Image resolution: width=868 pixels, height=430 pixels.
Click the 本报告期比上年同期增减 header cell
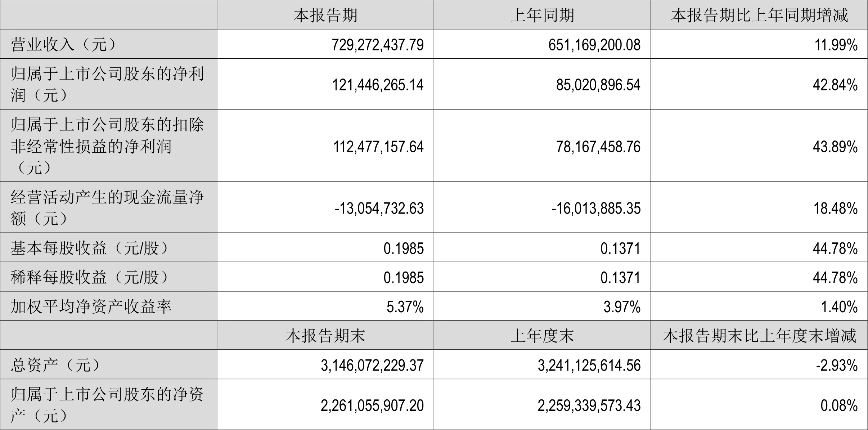click(759, 15)
